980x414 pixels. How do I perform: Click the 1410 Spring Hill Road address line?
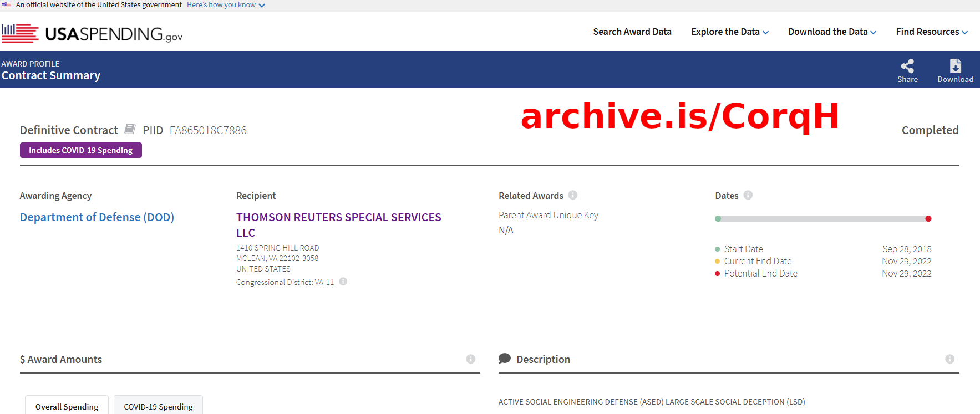click(278, 248)
